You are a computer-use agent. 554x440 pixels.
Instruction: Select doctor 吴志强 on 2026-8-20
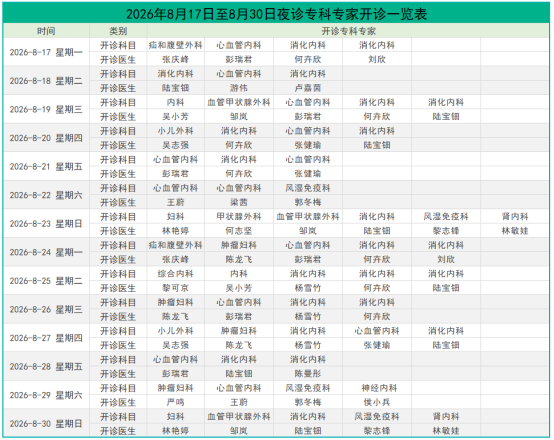pos(176,145)
